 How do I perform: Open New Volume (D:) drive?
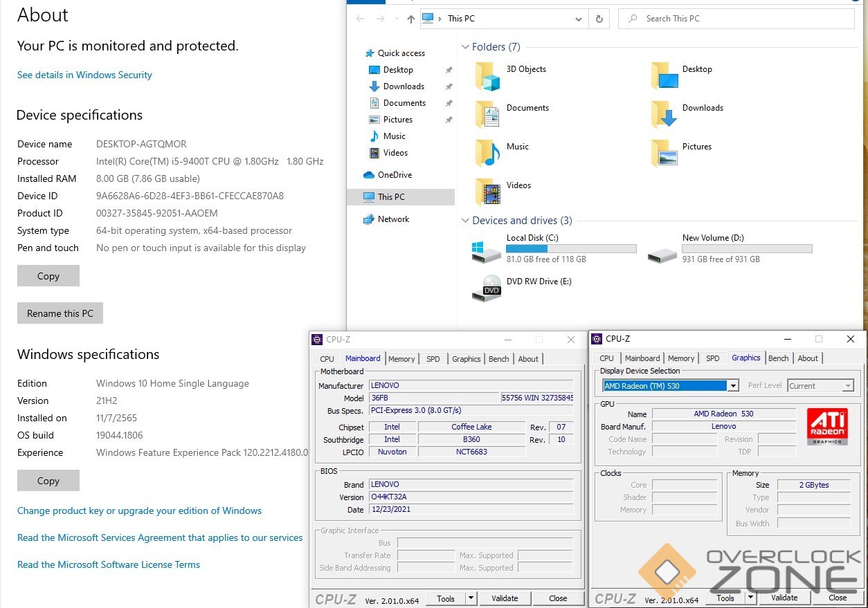pos(662,250)
